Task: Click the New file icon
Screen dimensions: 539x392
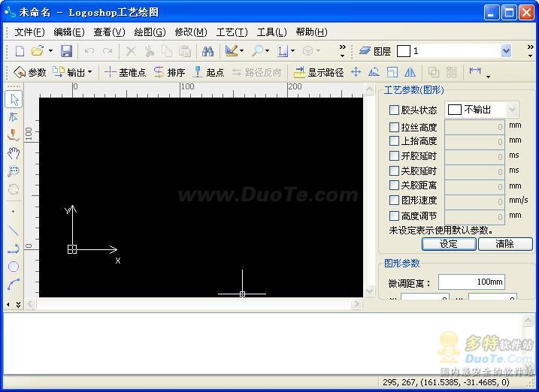Action: coord(20,51)
